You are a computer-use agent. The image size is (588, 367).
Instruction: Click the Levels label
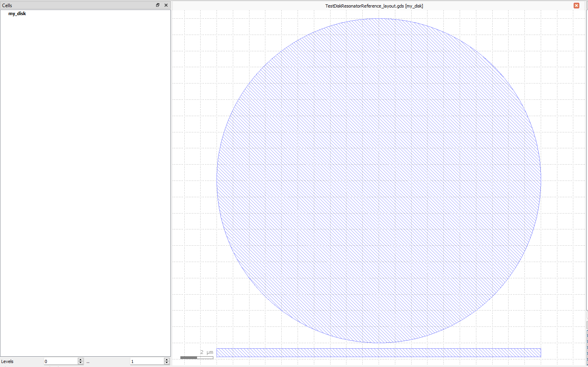[8, 361]
